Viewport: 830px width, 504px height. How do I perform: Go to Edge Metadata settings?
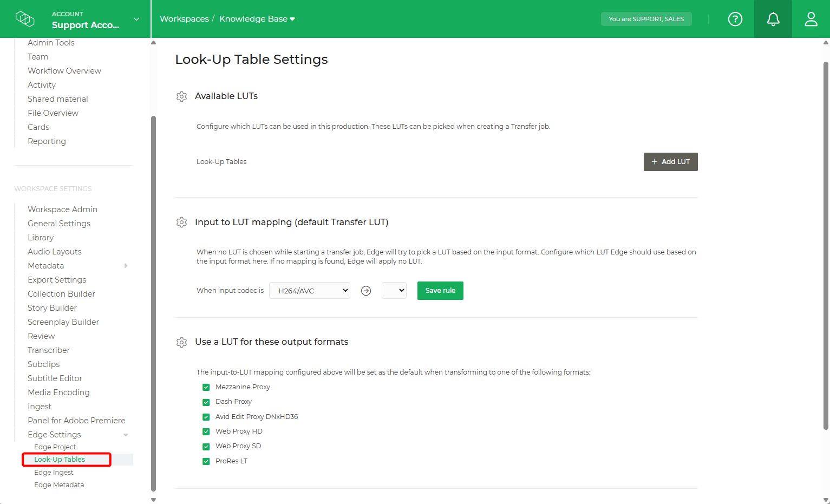coord(58,485)
